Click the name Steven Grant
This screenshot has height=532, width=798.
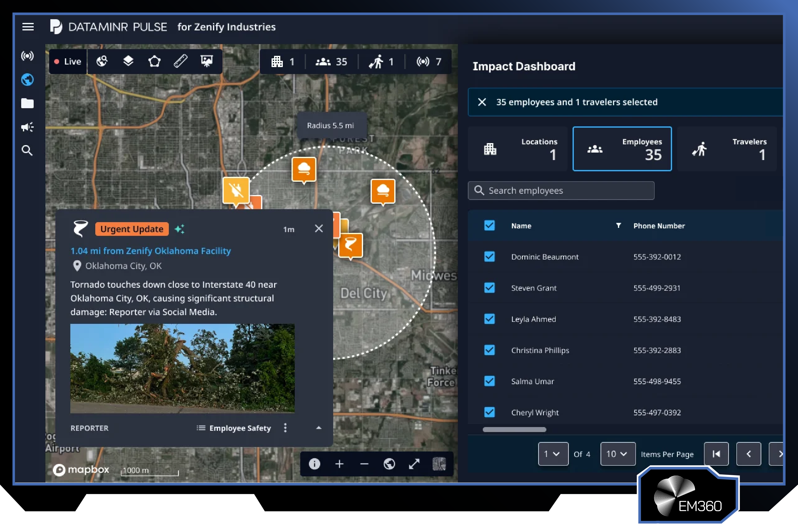coord(534,288)
